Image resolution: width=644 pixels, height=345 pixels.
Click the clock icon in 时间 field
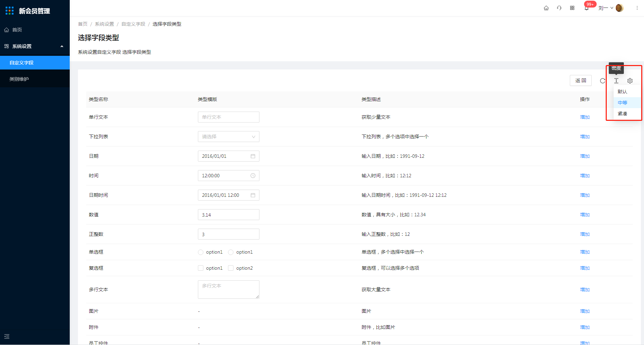(253, 176)
